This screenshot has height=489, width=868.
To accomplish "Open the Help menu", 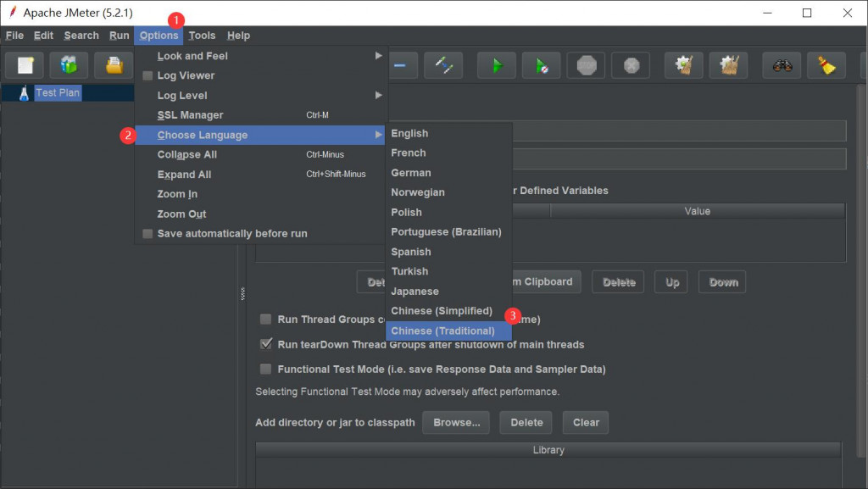I will tap(238, 36).
